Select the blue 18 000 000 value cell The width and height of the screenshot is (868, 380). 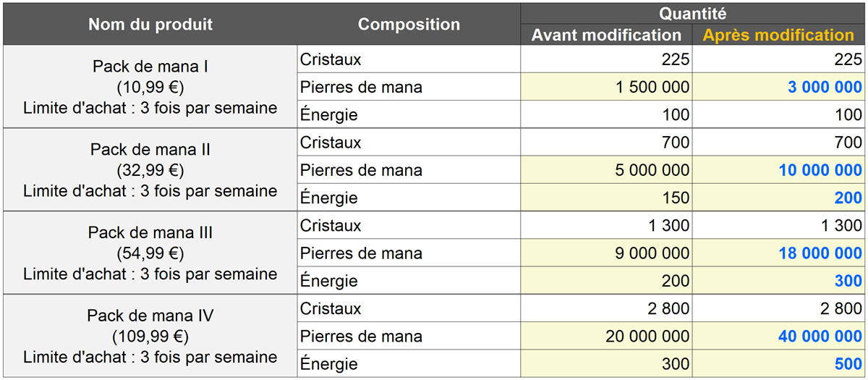(779, 254)
